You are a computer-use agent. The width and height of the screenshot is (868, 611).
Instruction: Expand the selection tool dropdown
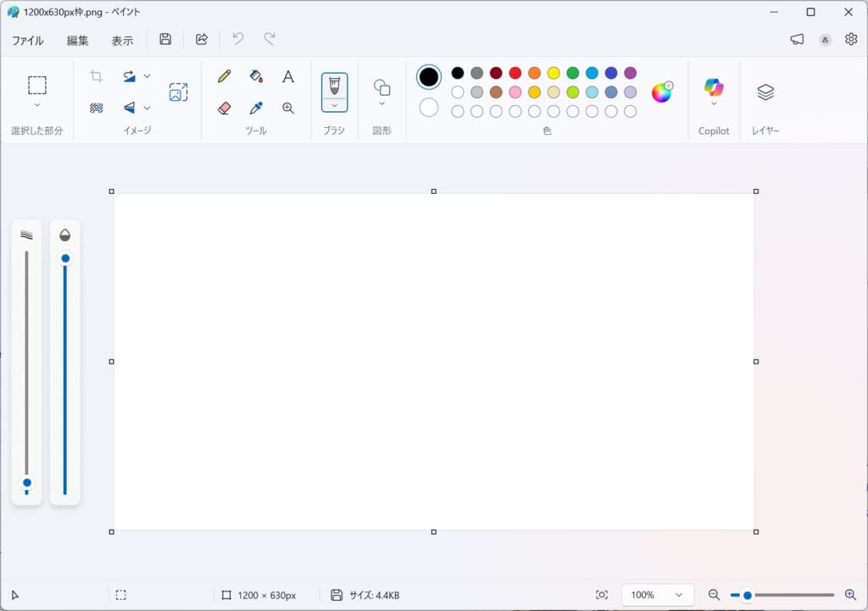click(37, 105)
